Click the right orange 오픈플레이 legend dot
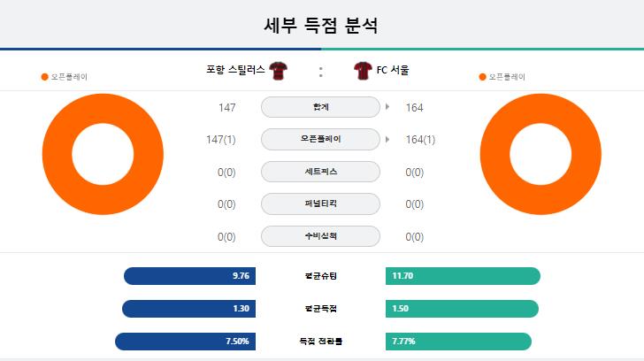Viewport: 644px width, 361px height. pyautogui.click(x=483, y=77)
